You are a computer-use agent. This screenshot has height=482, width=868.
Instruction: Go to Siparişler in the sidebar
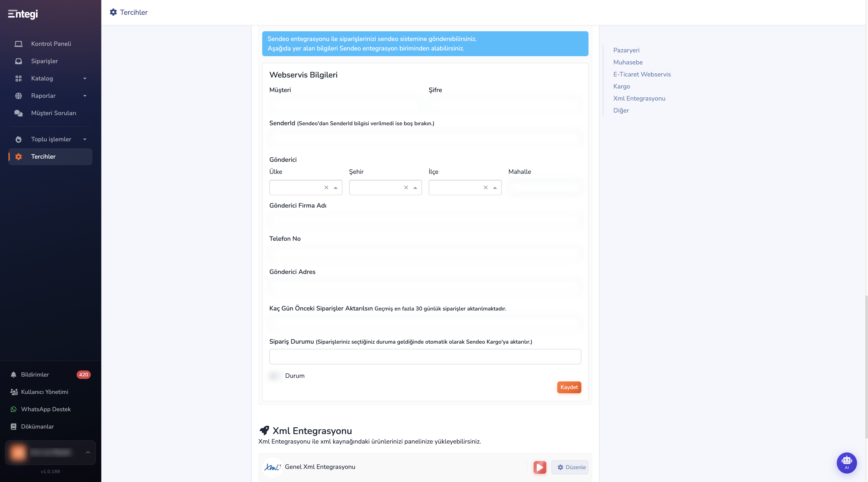[50, 61]
